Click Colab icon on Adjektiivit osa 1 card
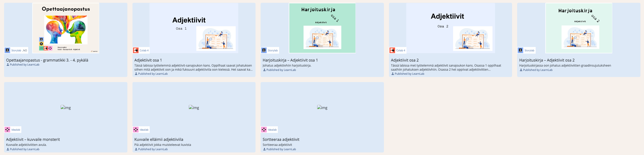The image size is (644, 155). [136, 50]
